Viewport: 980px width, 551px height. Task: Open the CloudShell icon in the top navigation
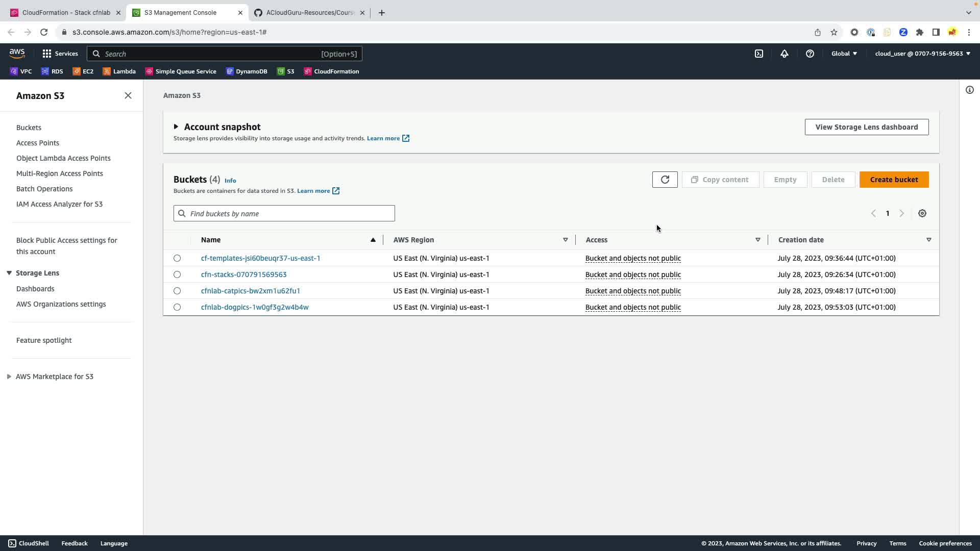[x=758, y=54]
